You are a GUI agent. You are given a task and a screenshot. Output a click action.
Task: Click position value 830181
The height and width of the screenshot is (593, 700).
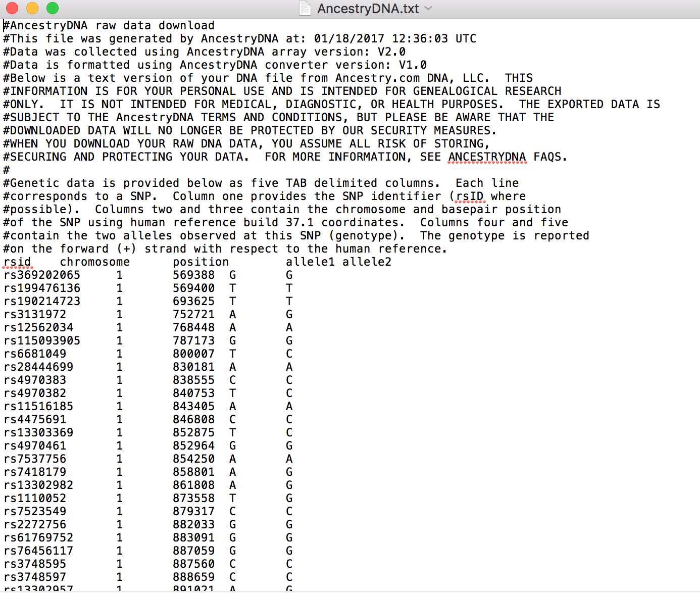click(194, 367)
